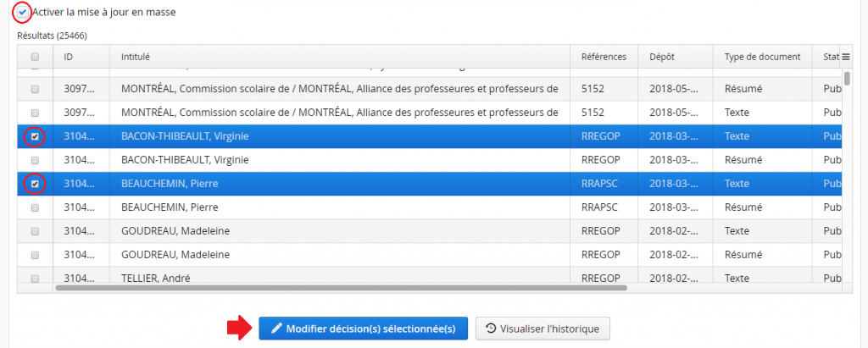The image size is (868, 348).
Task: Select the GOUDREAU, Madeleine Résumé row
Action: (x=339, y=255)
